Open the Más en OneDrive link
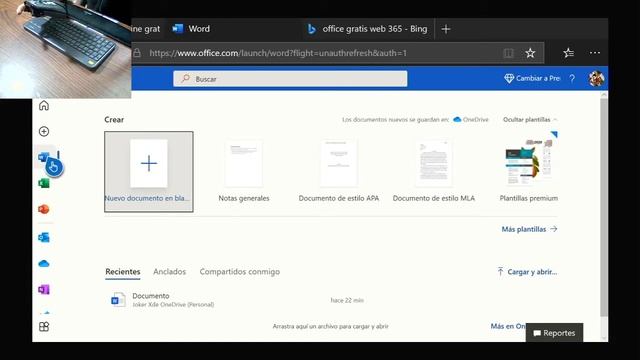Image resolution: width=640 pixels, height=360 pixels. [x=508, y=326]
